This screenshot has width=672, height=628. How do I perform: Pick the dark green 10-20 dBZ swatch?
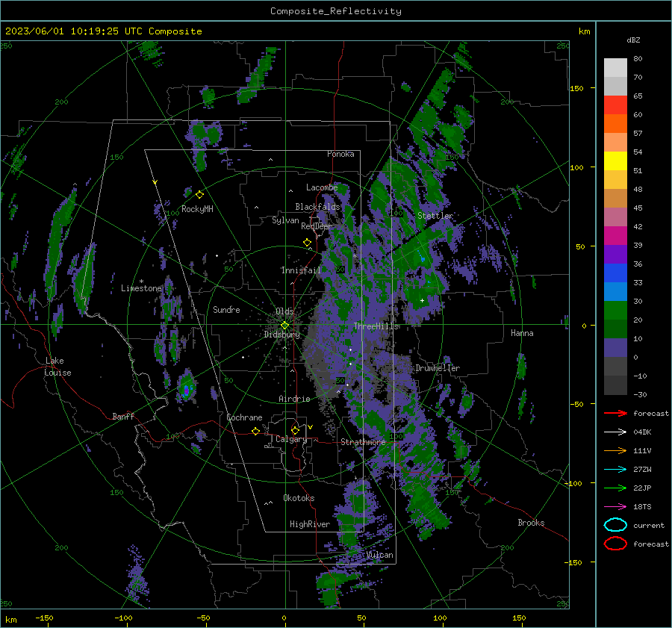(615, 329)
